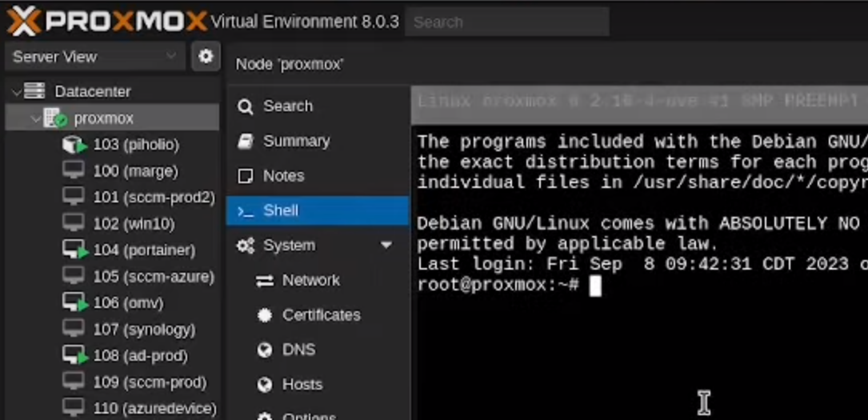Open the Certificates menu item
The height and width of the screenshot is (420, 868).
pyautogui.click(x=318, y=315)
